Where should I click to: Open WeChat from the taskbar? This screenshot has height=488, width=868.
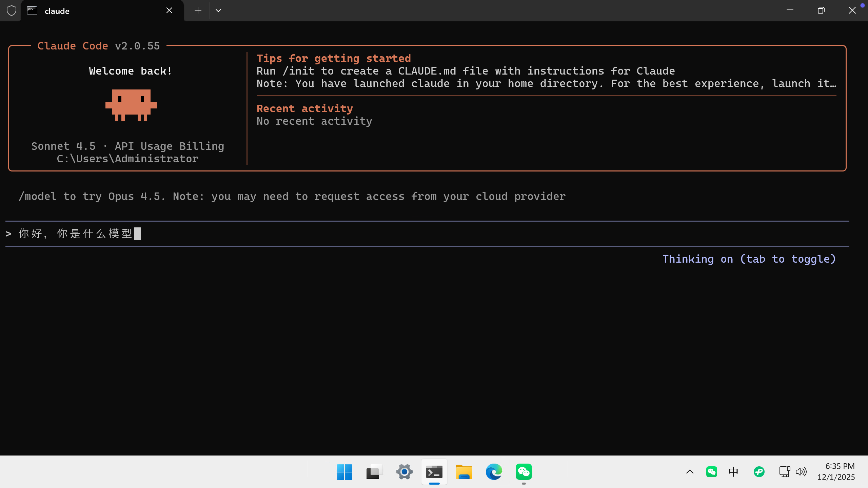524,472
